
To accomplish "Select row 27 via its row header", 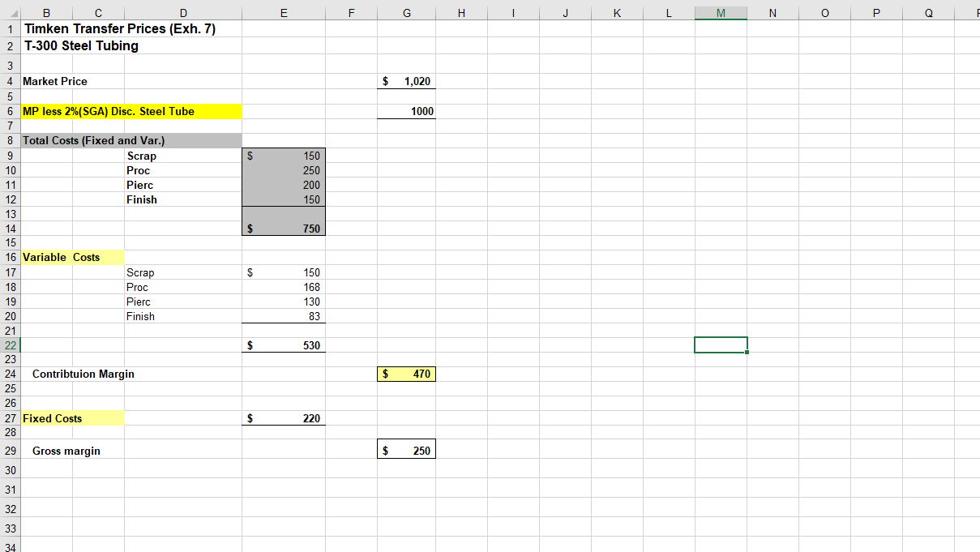I will pos(10,418).
